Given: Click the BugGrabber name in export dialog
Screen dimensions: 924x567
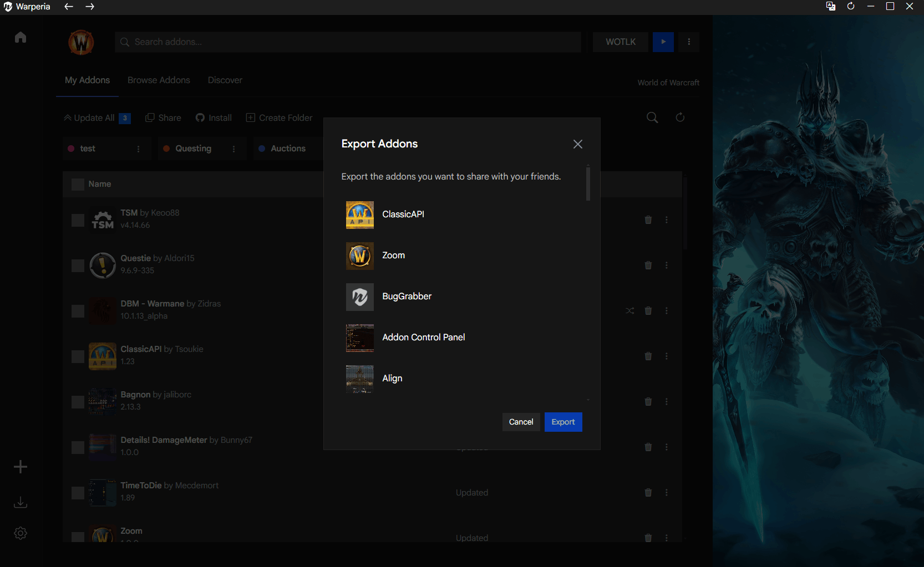Looking at the screenshot, I should 407,296.
